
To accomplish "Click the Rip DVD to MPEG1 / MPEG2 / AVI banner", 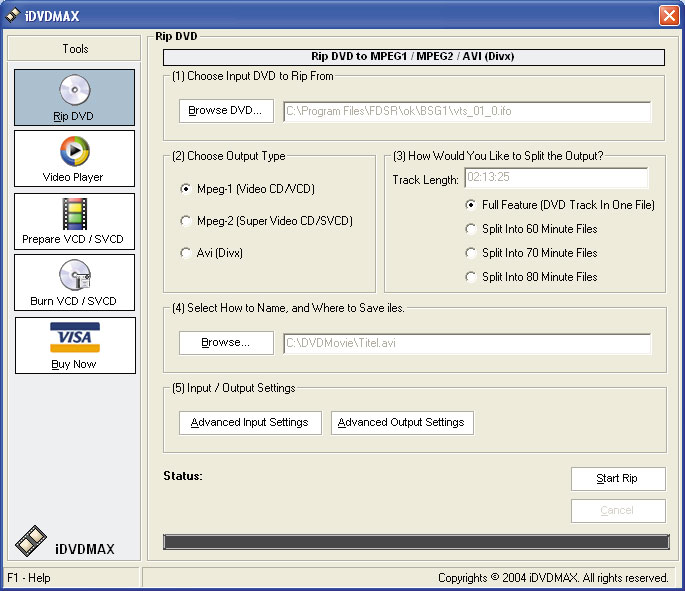I will tap(414, 57).
